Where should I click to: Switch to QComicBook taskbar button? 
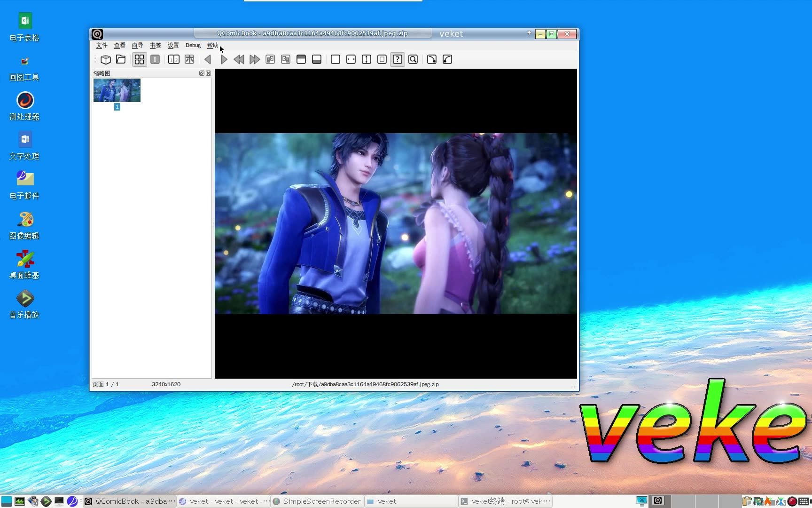(x=130, y=501)
